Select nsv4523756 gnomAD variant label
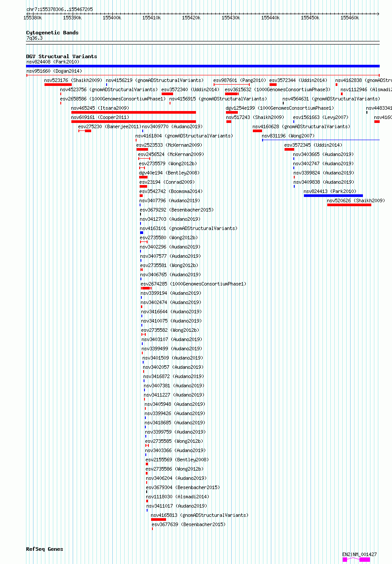Screen dimensions: 392x564 pyautogui.click(x=109, y=89)
